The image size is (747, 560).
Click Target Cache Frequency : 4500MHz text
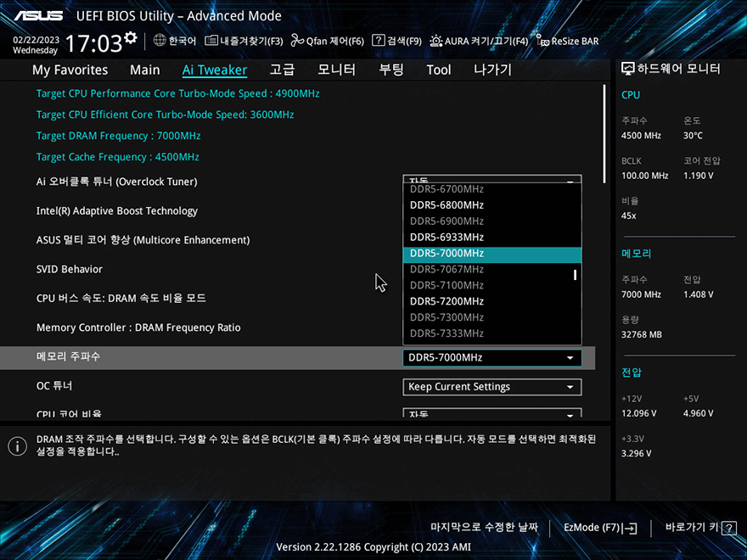[x=118, y=157]
